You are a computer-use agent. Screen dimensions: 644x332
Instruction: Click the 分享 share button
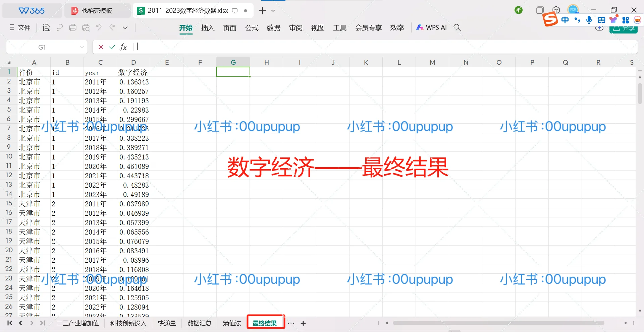click(x=625, y=28)
